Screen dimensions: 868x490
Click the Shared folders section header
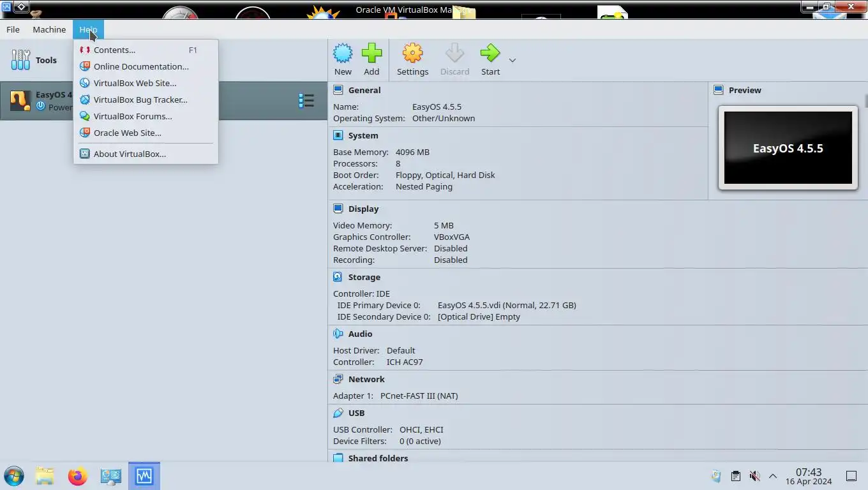(x=378, y=458)
